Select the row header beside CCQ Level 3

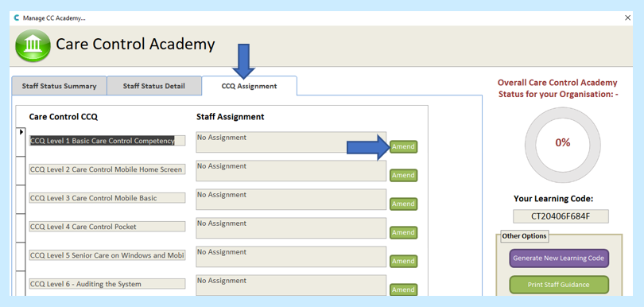tap(21, 200)
